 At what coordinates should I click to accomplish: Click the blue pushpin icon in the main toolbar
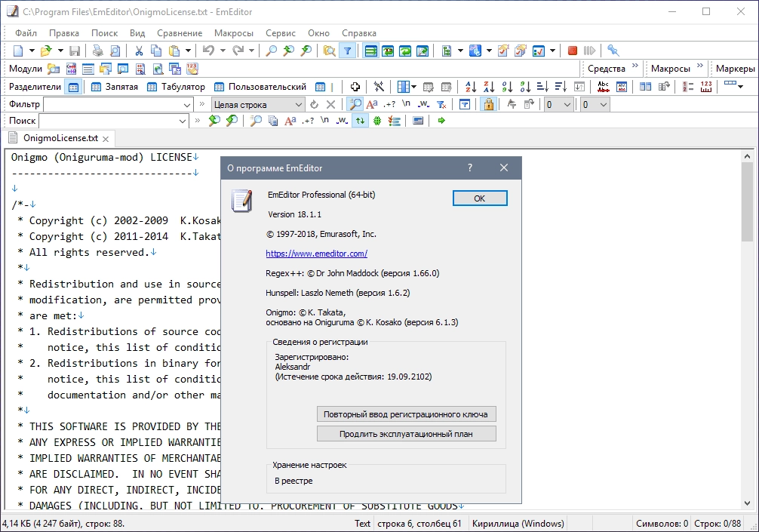[x=613, y=51]
